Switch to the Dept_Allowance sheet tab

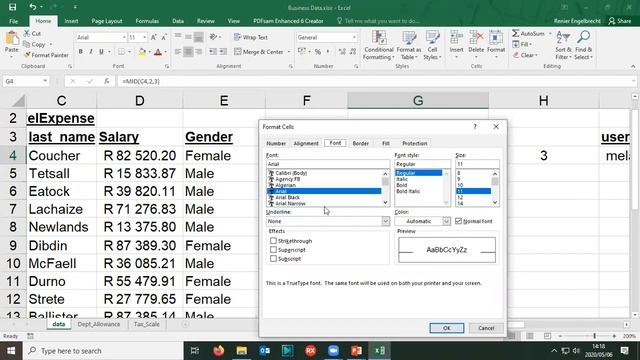(99, 324)
